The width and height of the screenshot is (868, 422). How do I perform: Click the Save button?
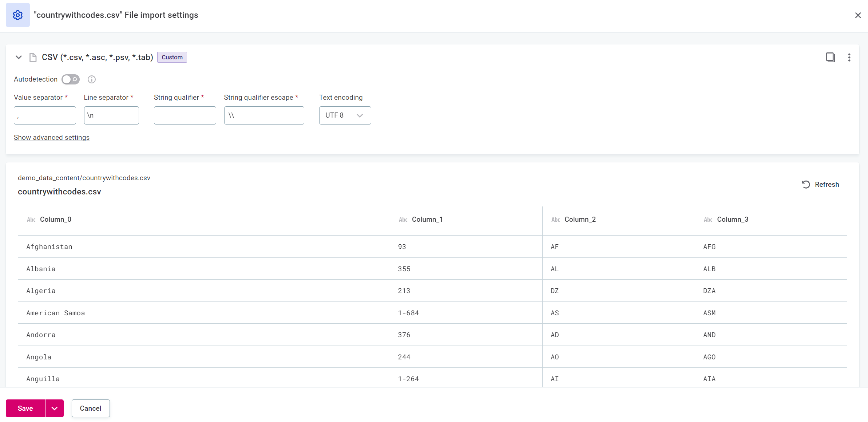point(25,408)
